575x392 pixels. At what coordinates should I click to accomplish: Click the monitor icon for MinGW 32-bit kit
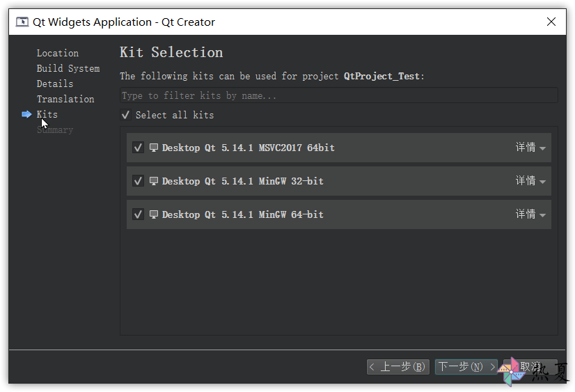pyautogui.click(x=154, y=181)
